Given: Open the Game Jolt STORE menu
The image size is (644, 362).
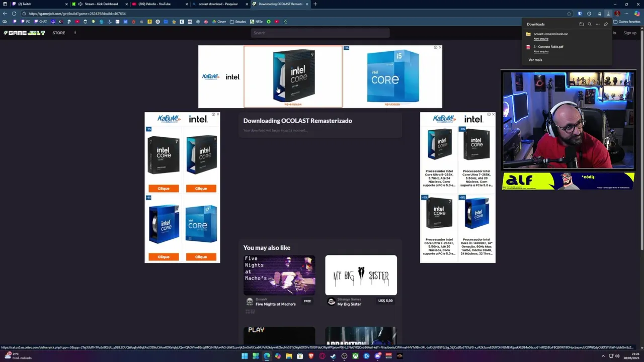Looking at the screenshot, I should pos(59,33).
